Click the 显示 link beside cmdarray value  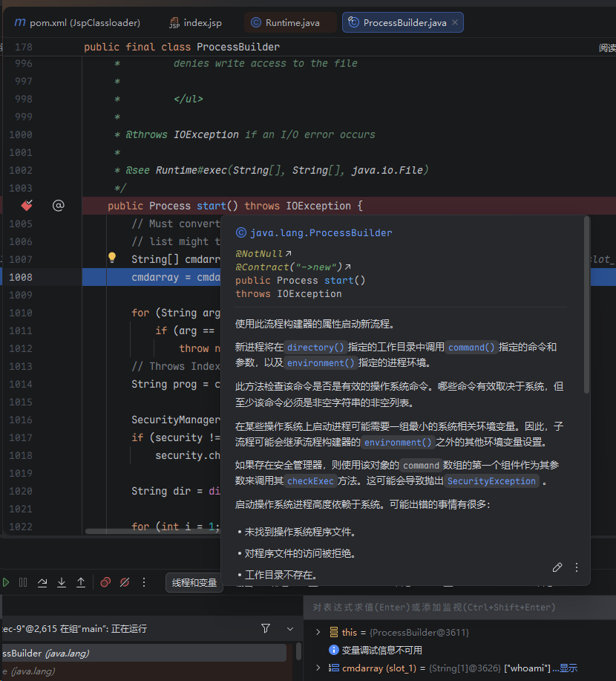coord(568,668)
